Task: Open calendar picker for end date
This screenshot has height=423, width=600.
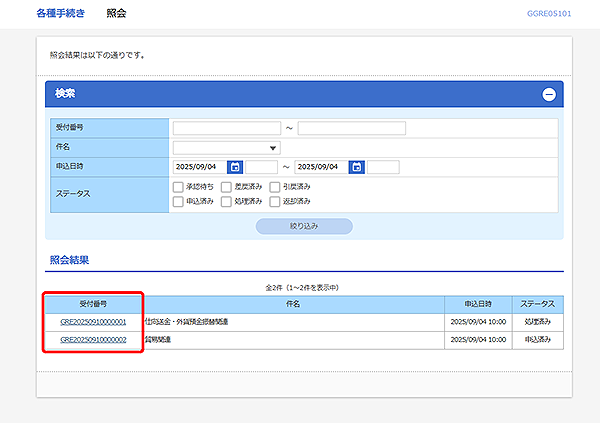Action: [357, 167]
